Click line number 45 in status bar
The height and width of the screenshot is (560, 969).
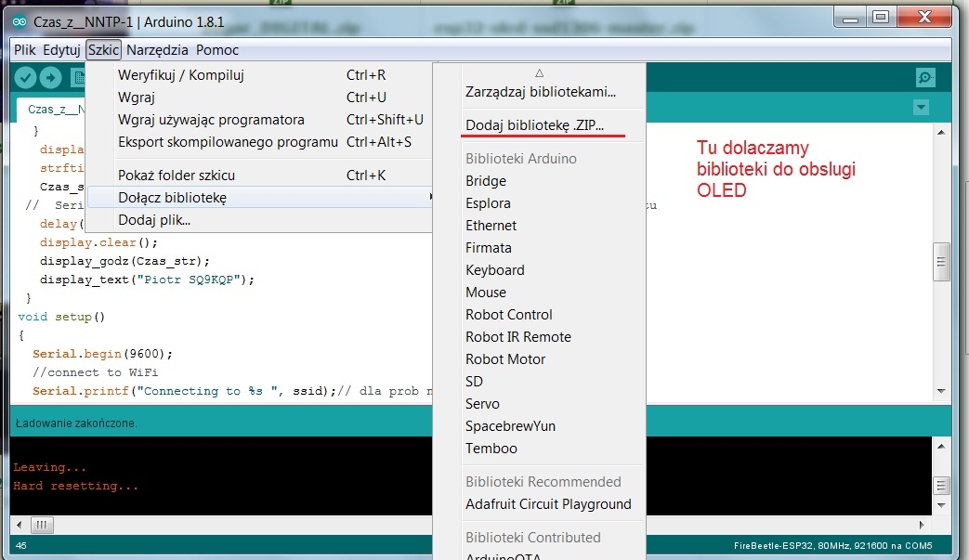pos(21,546)
